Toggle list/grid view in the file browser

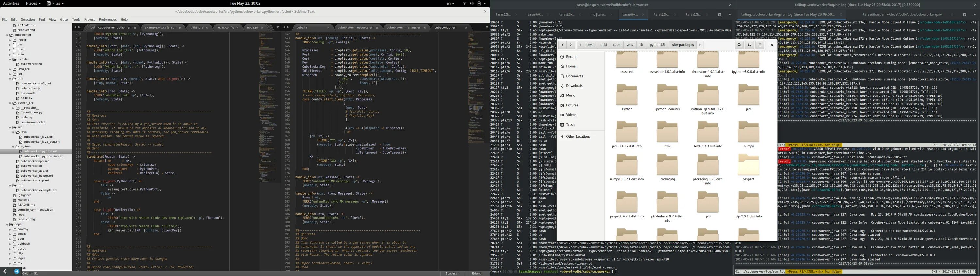pyautogui.click(x=749, y=45)
